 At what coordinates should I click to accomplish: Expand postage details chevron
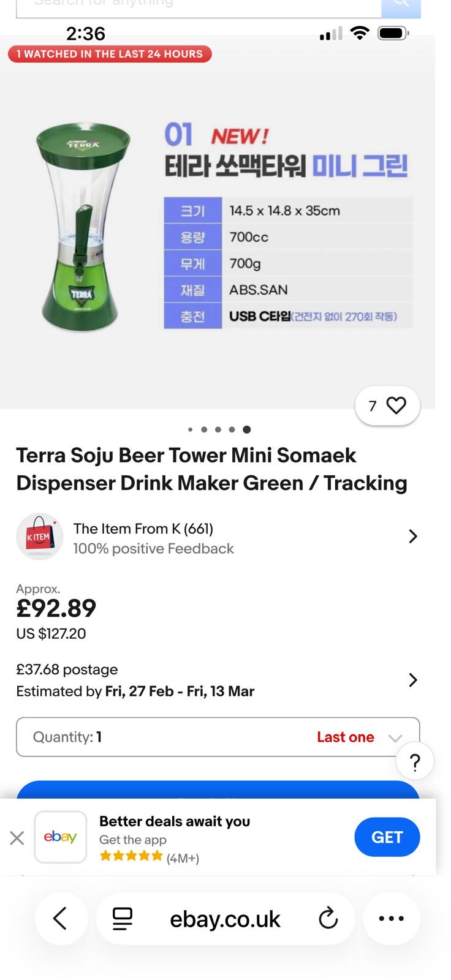[x=413, y=680]
